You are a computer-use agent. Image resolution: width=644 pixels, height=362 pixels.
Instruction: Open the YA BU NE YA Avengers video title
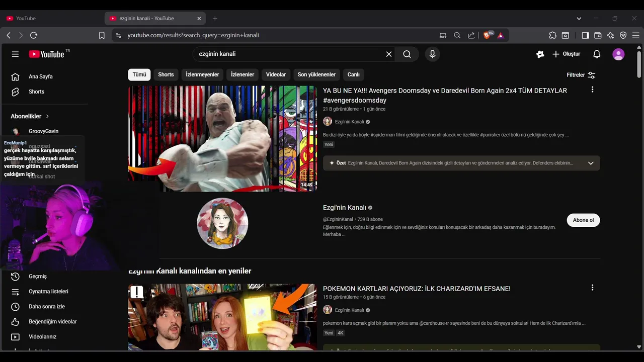click(445, 95)
